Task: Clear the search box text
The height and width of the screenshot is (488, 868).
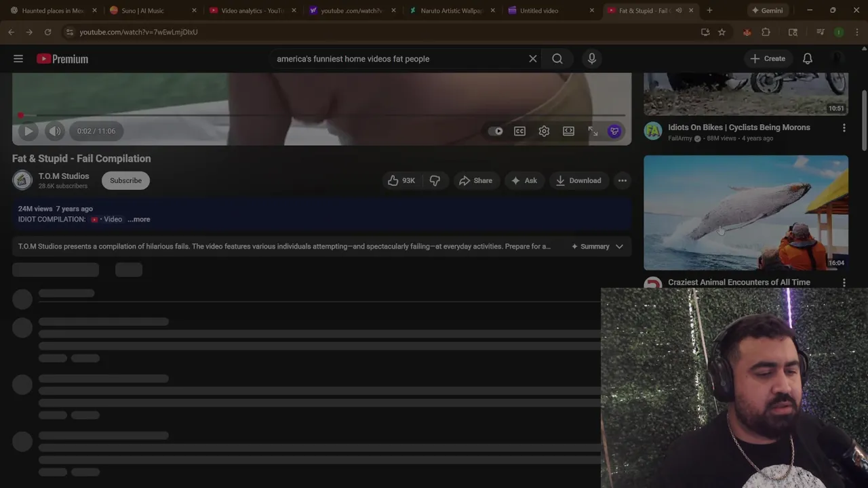Action: pyautogui.click(x=533, y=59)
